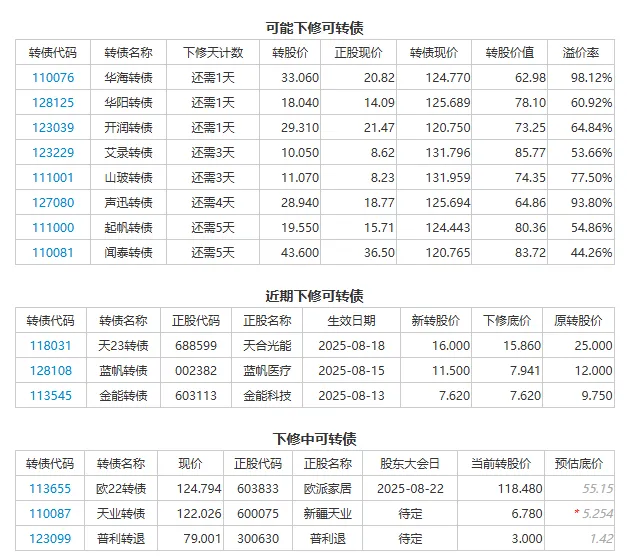Image resolution: width=627 pixels, height=558 pixels.
Task: Open bond code link 110076
Action: click(x=53, y=78)
